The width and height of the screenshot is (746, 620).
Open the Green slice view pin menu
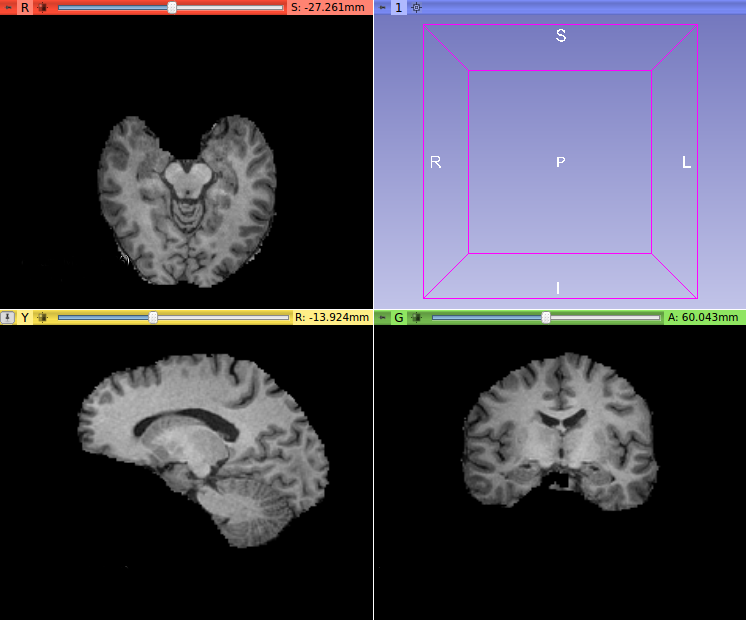pyautogui.click(x=382, y=317)
